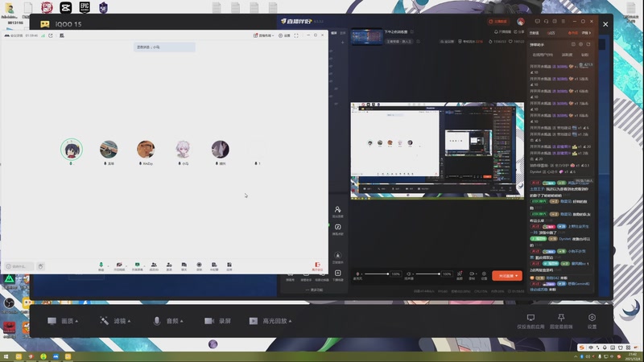Viewport: 644px width, 362px height.
Task: Open the meeting chat icon
Action: (x=184, y=266)
